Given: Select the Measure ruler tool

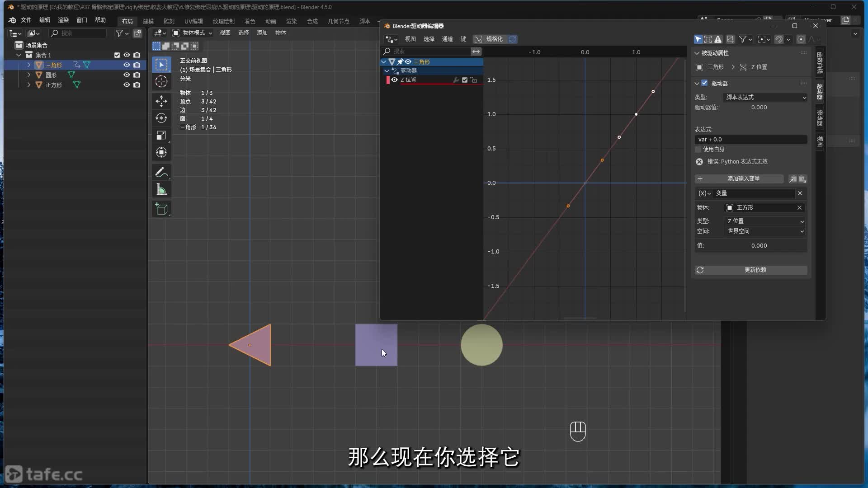Looking at the screenshot, I should 161,190.
